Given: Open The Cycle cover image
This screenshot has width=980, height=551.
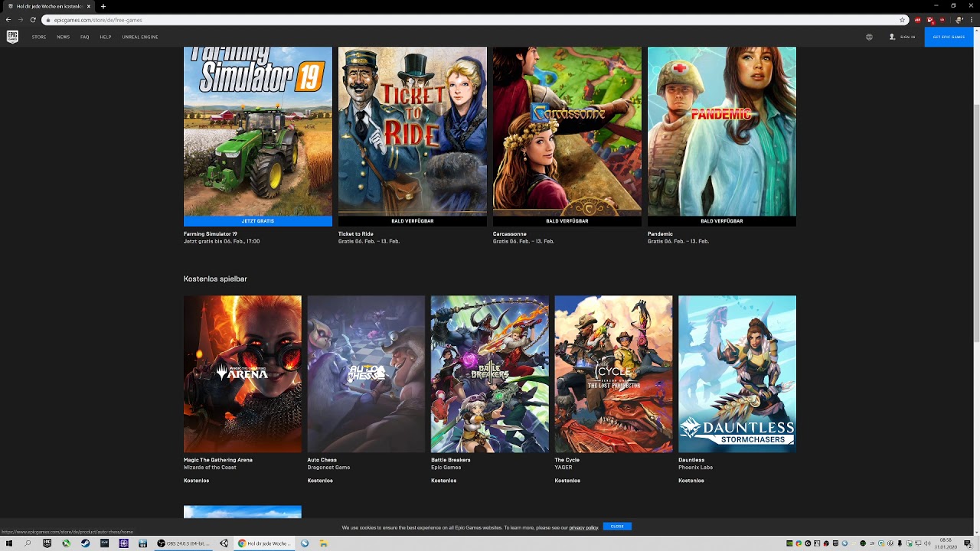Looking at the screenshot, I should 613,374.
